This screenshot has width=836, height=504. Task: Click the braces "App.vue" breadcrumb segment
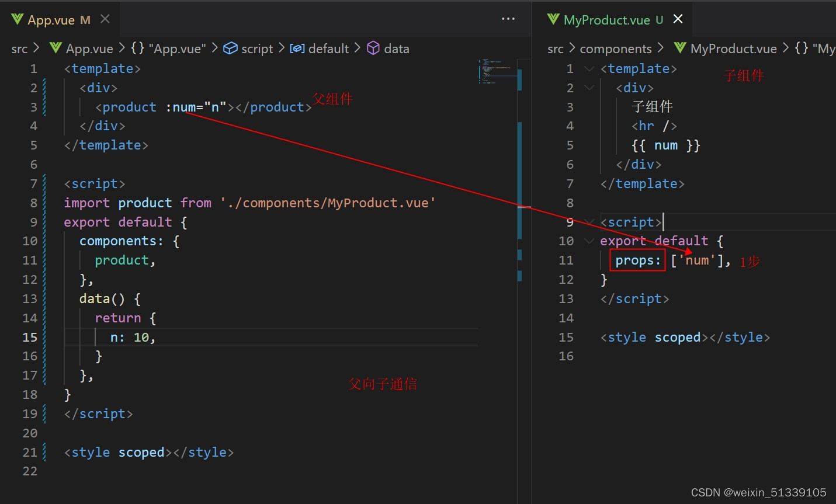(x=169, y=48)
